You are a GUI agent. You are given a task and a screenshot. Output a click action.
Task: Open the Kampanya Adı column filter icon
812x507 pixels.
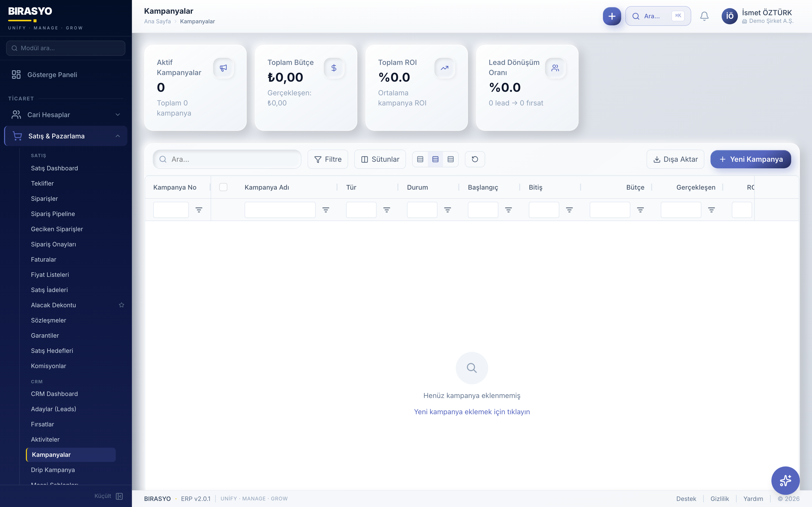(x=326, y=210)
